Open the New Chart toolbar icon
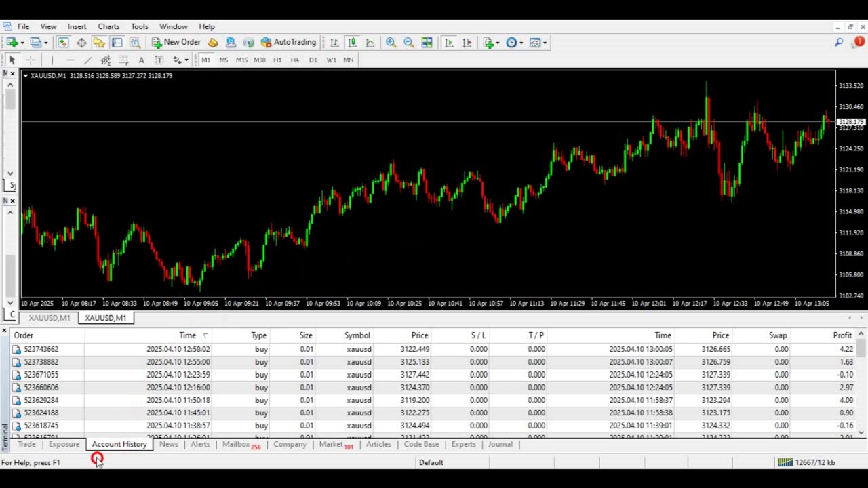This screenshot has width=868, height=488. (x=12, y=43)
